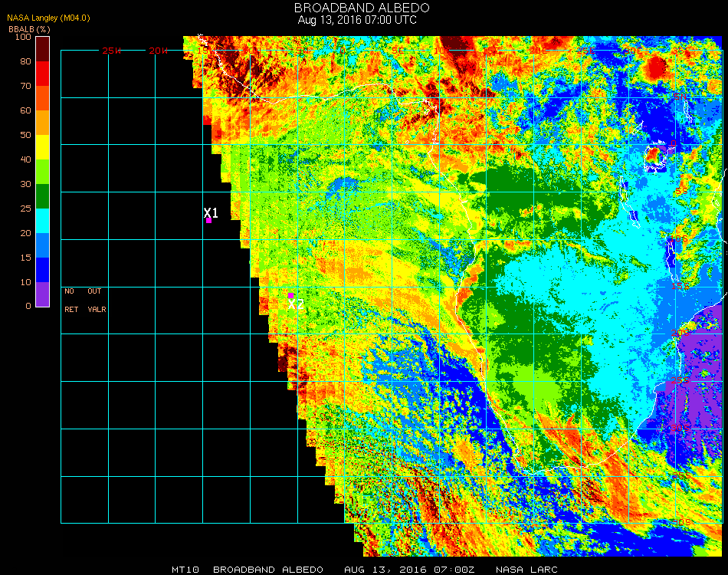Click the 'NASA LARC' footer text
728x575 pixels.
click(526, 570)
